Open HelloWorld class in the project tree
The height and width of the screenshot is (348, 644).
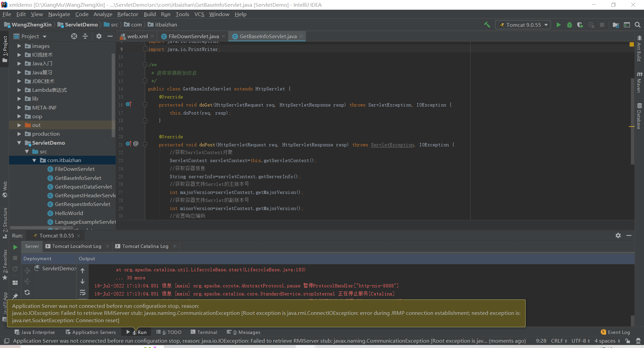coord(69,213)
